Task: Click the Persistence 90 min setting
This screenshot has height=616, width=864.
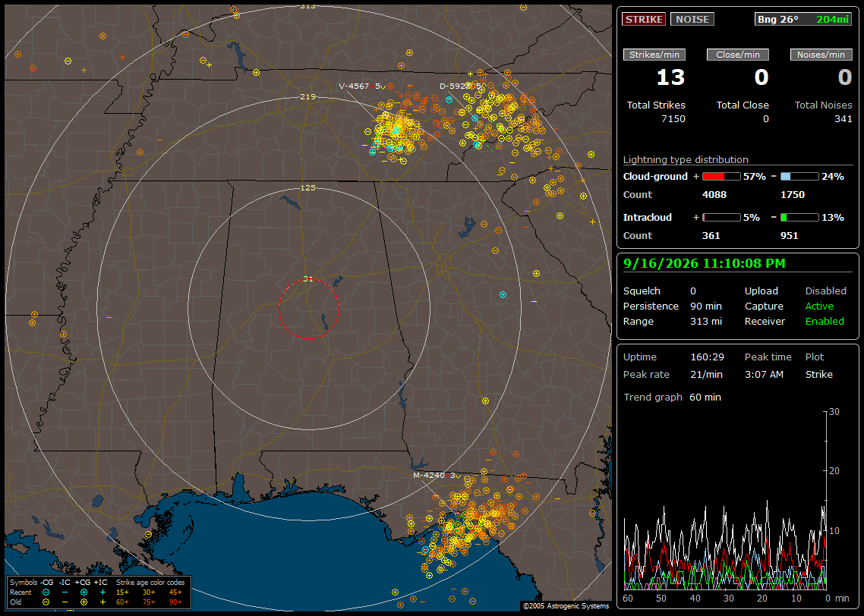Action: (x=672, y=306)
